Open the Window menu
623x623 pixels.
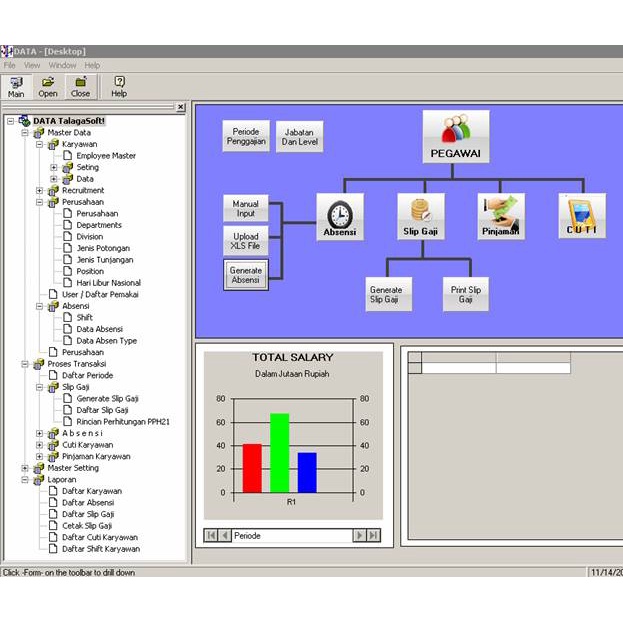tap(62, 66)
